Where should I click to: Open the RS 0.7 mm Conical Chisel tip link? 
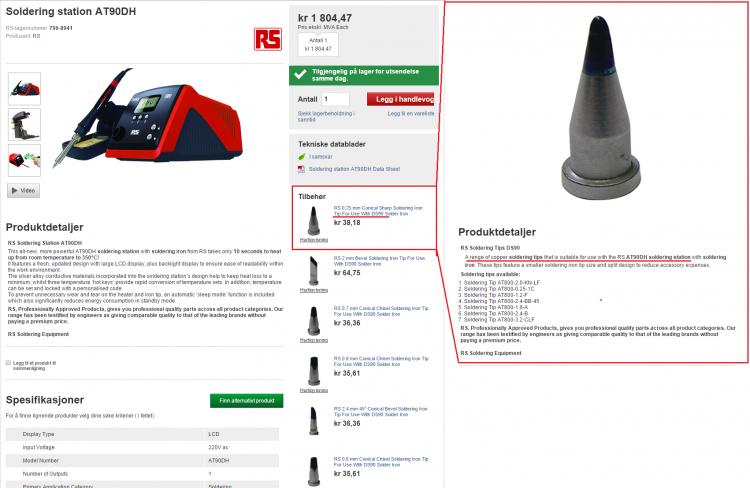click(381, 311)
